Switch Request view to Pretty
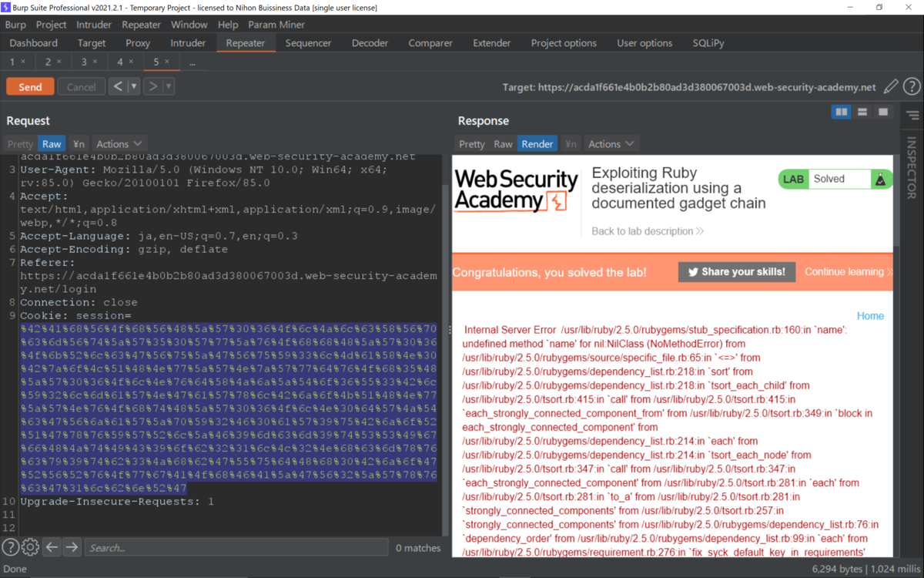Screen dimensions: 924x578 point(21,144)
